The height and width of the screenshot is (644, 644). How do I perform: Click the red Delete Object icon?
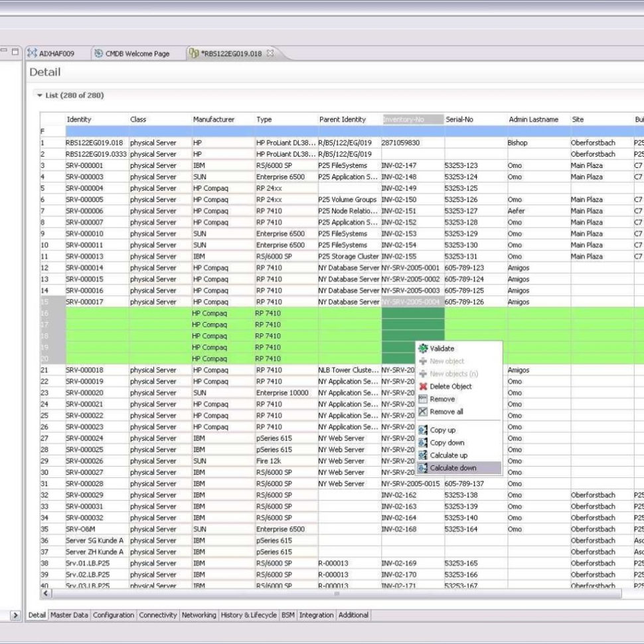tap(423, 386)
